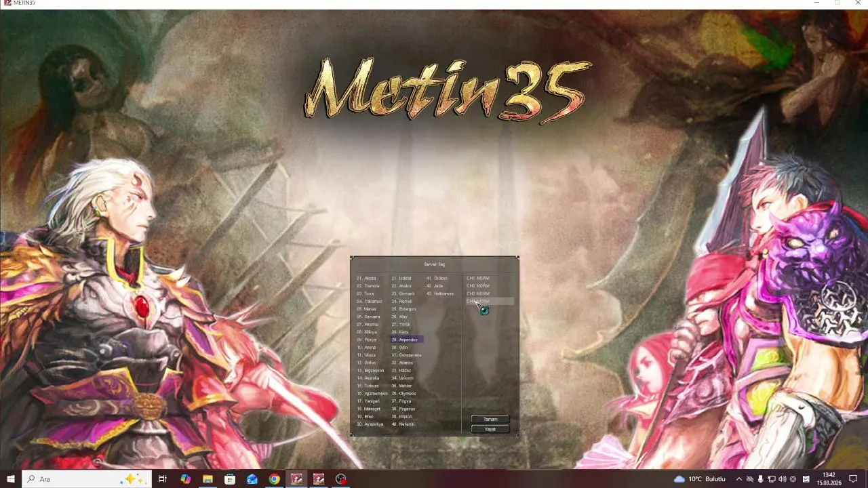This screenshot has width=868, height=488.
Task: Choose server 34. Unicorn
Action: (402, 378)
